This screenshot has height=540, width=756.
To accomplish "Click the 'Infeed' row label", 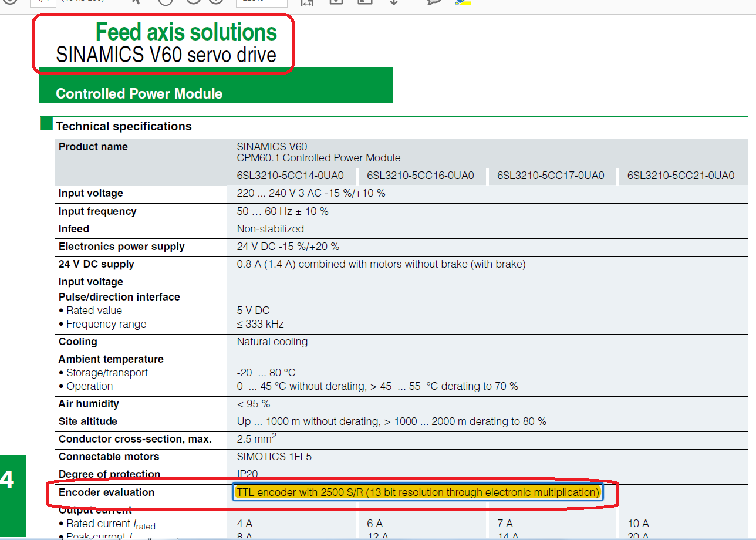I will click(74, 229).
